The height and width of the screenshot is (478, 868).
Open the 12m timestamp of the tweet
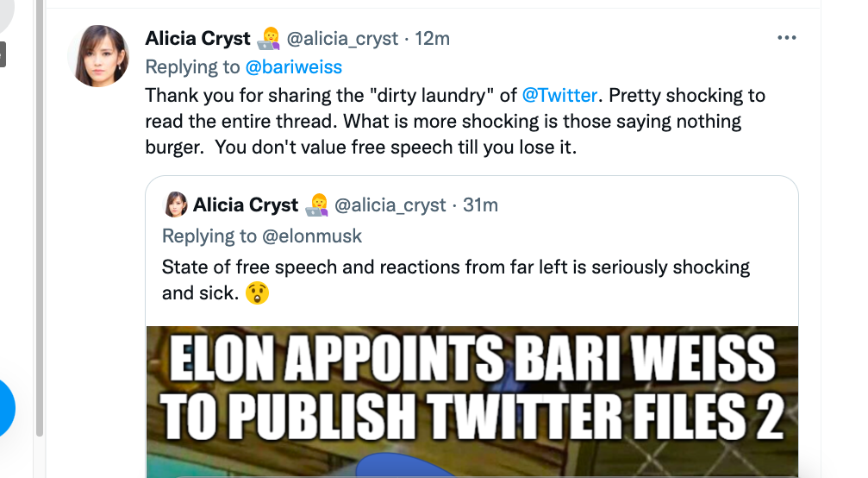(432, 39)
